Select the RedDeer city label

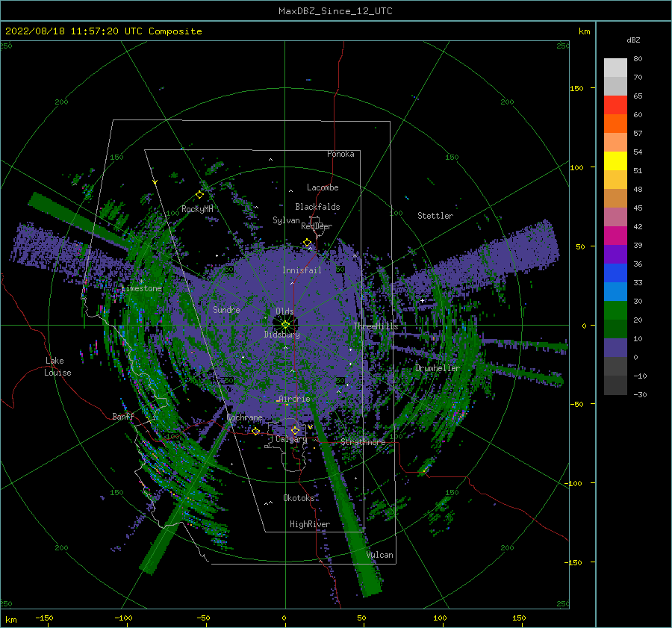(x=317, y=226)
